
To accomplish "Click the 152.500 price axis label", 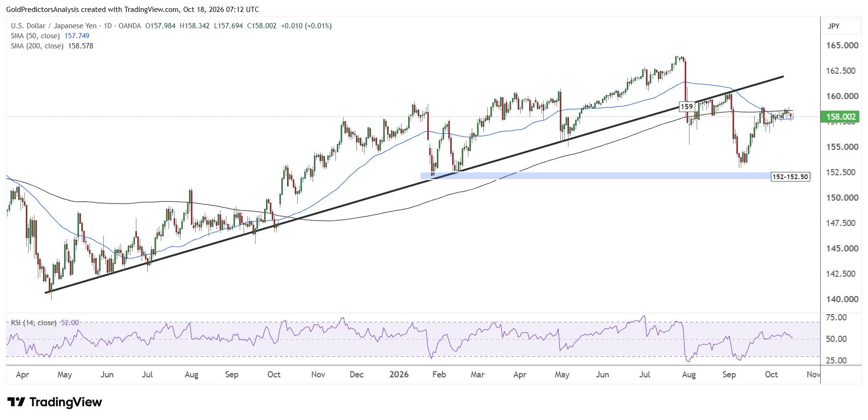I will (x=841, y=172).
